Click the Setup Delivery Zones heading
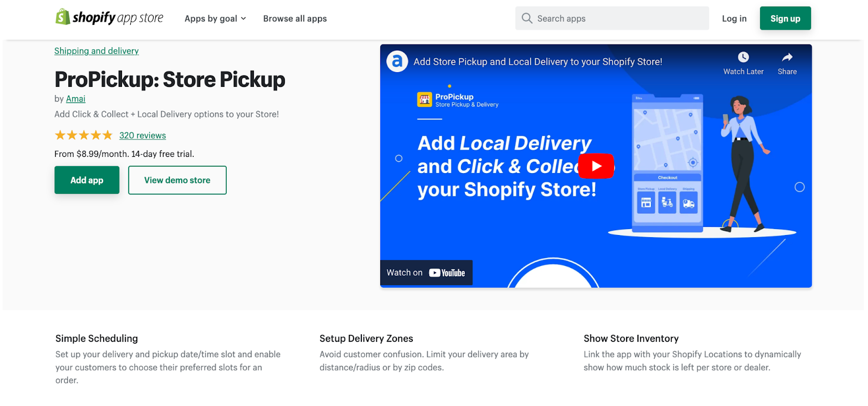The height and width of the screenshot is (406, 868). coord(366,339)
